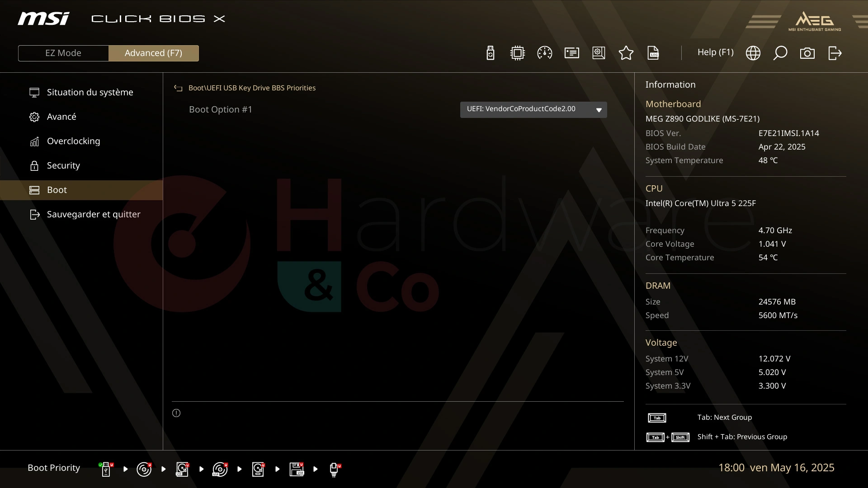This screenshot has width=868, height=488.
Task: Click the MEG Z890 GODLIKE (MS-7E21) text
Action: point(702,119)
